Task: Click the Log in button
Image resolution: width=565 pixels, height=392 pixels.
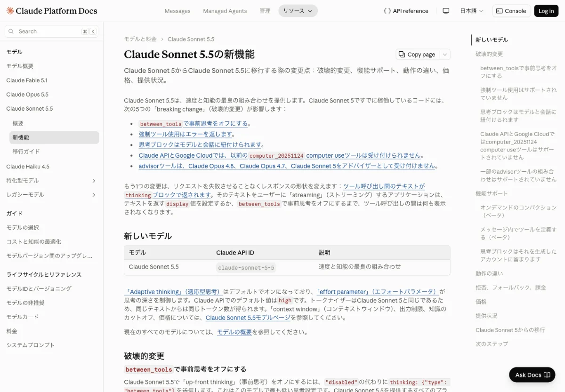Action: point(546,11)
